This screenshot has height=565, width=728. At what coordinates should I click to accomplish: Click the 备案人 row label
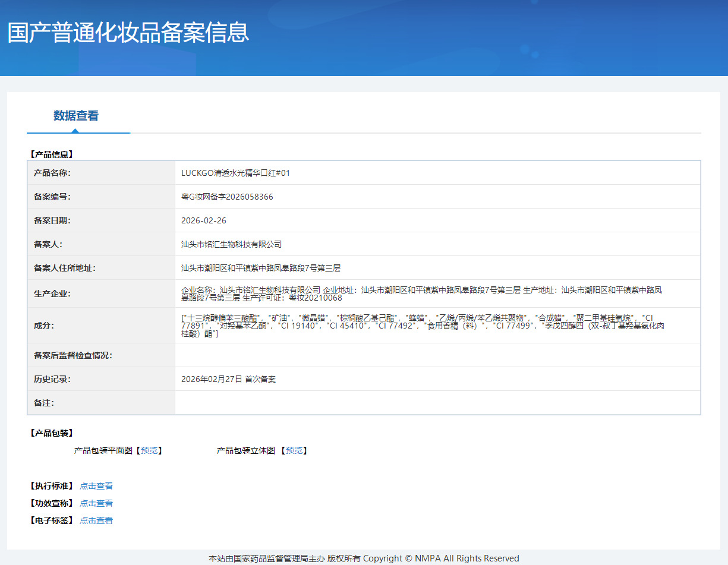[x=48, y=244]
